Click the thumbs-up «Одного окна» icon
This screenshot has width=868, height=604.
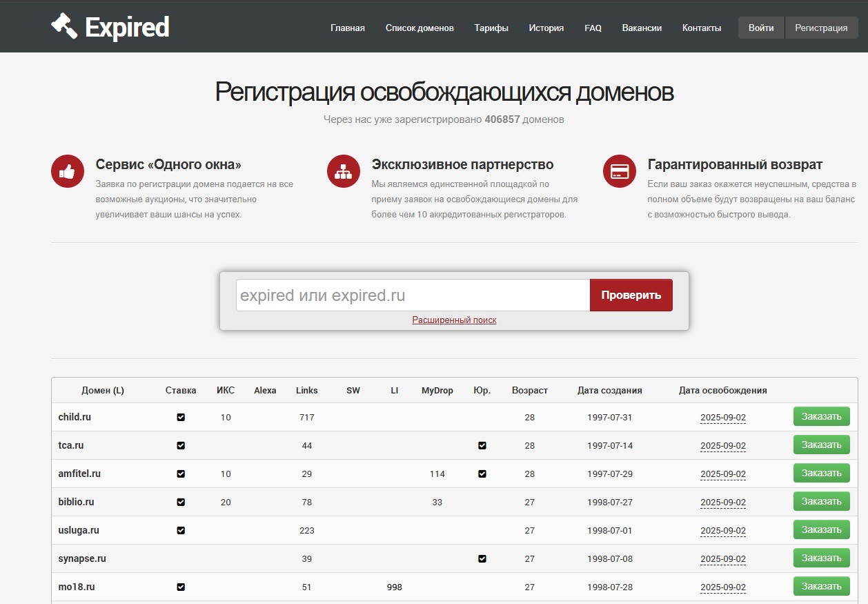pyautogui.click(x=68, y=171)
